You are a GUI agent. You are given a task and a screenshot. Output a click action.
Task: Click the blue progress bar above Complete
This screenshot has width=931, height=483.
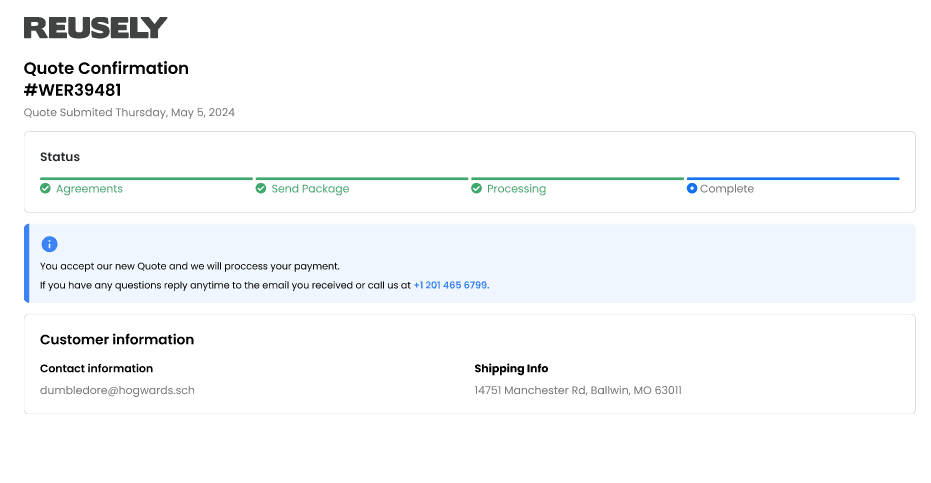pos(793,178)
